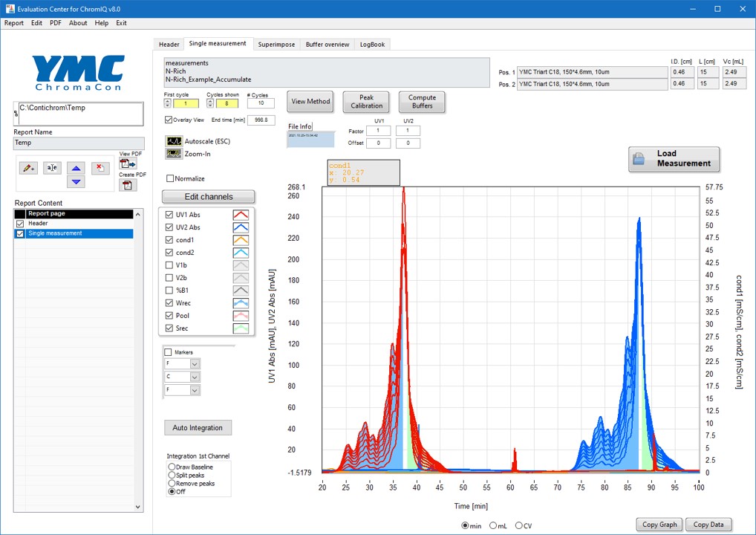Switch to the Superimpose tab
This screenshot has width=756, height=535.
click(276, 45)
